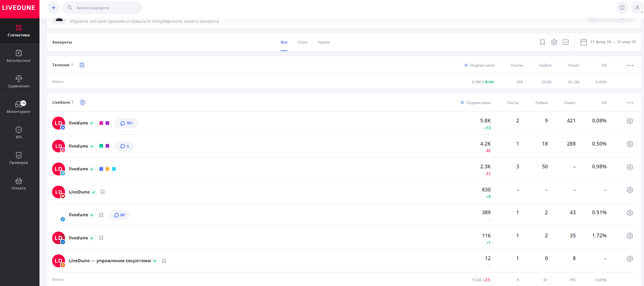Click the 5 comments badge

pyautogui.click(x=125, y=146)
